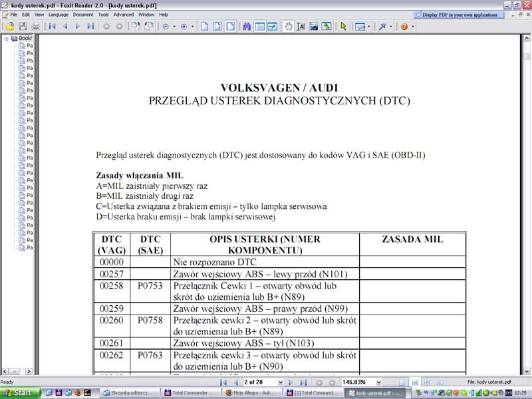Select Continuous Facing layout in status bar
The image size is (532, 399).
428,382
